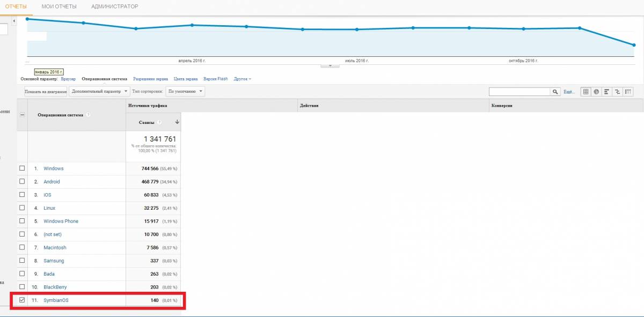Click the magnifier search icon

tap(555, 92)
